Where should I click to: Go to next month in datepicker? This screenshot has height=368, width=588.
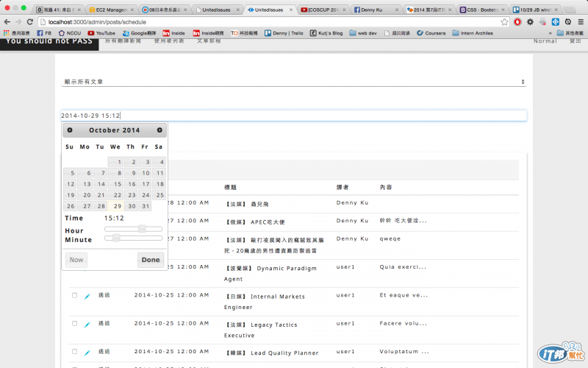pos(159,130)
